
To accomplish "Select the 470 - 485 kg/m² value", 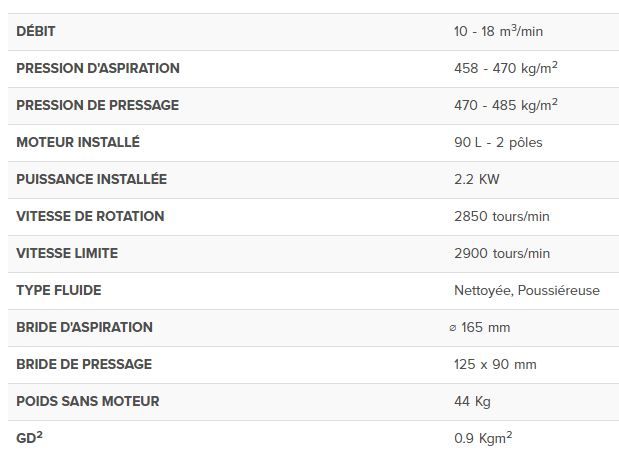I will click(x=505, y=105).
